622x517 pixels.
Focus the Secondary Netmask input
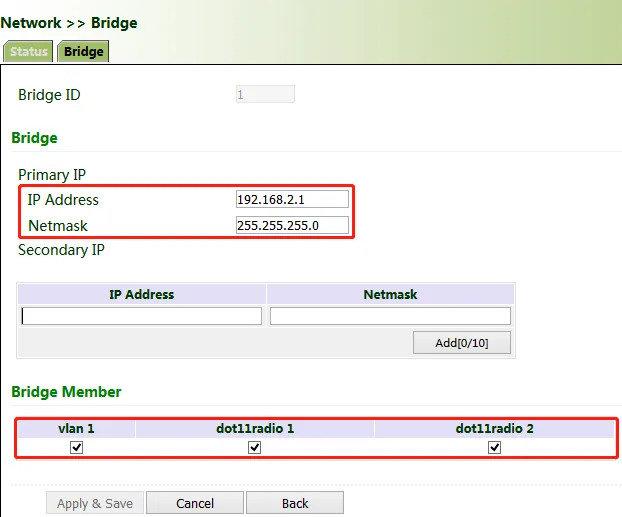(390, 316)
